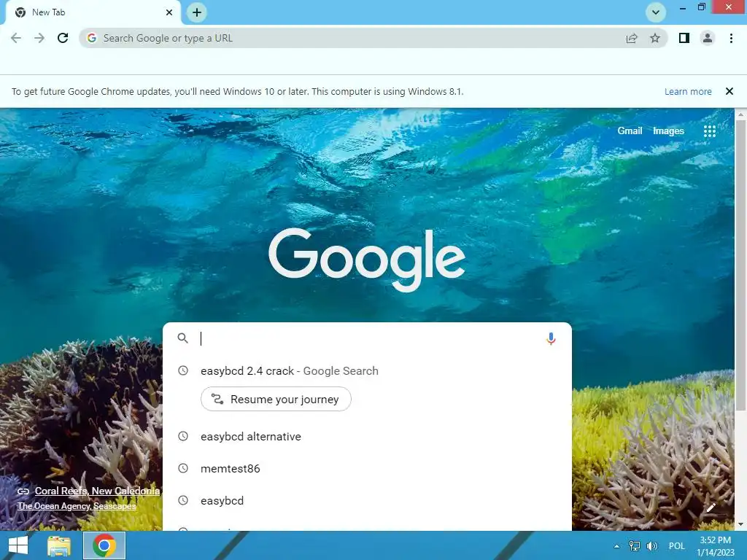Share this page icon in address bar
This screenshot has height=560, width=747.
tap(632, 38)
